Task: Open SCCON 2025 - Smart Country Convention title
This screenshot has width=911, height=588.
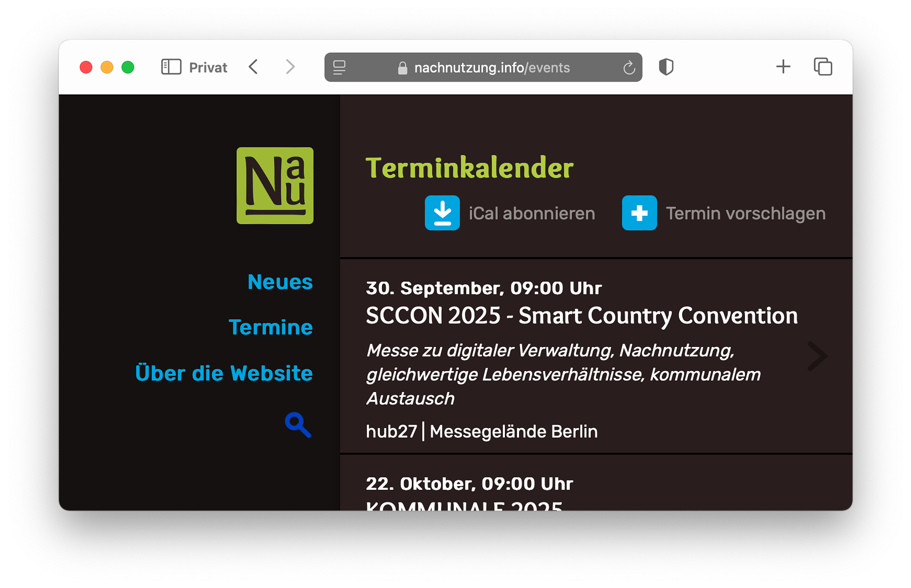Action: pyautogui.click(x=582, y=316)
